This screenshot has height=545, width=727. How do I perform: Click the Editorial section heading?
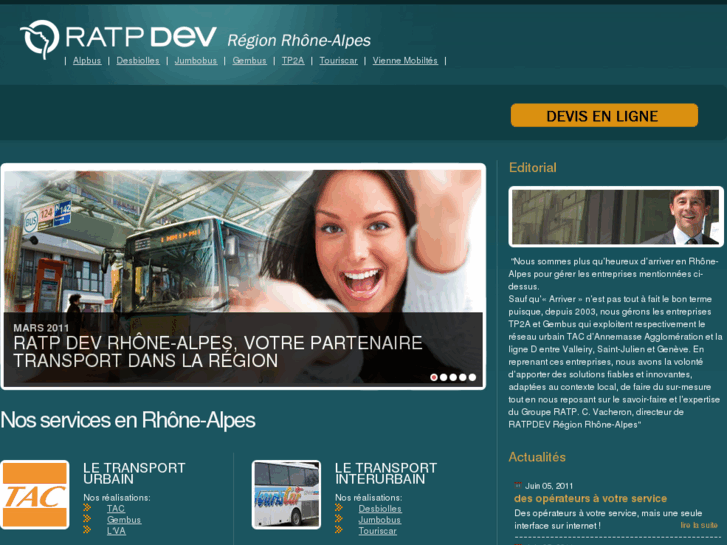(532, 167)
